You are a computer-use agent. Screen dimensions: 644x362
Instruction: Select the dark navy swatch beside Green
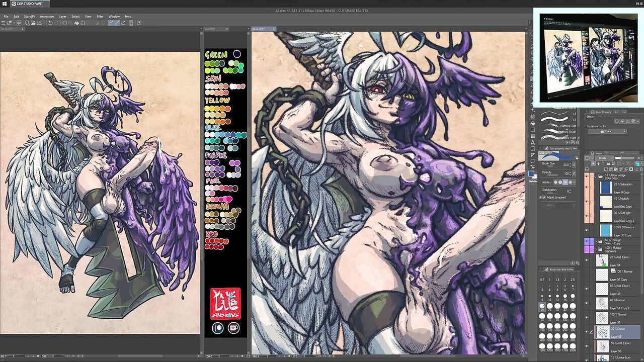(x=236, y=54)
